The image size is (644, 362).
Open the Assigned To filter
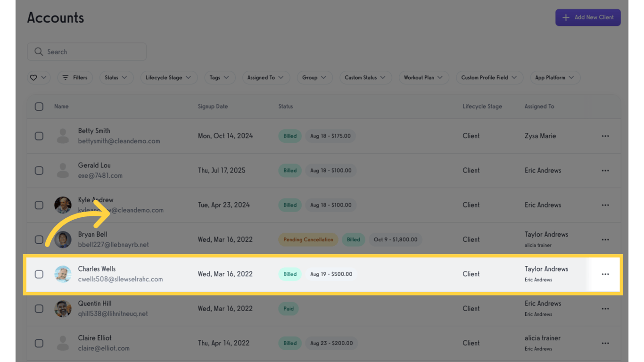pos(266,77)
